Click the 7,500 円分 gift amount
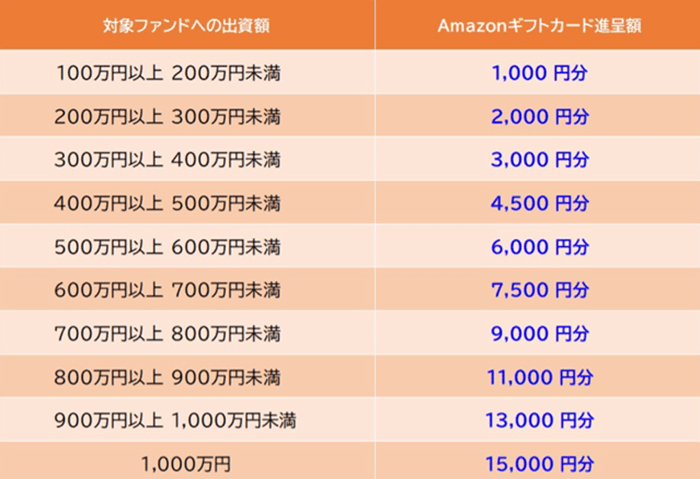This screenshot has width=700, height=479. tap(540, 290)
